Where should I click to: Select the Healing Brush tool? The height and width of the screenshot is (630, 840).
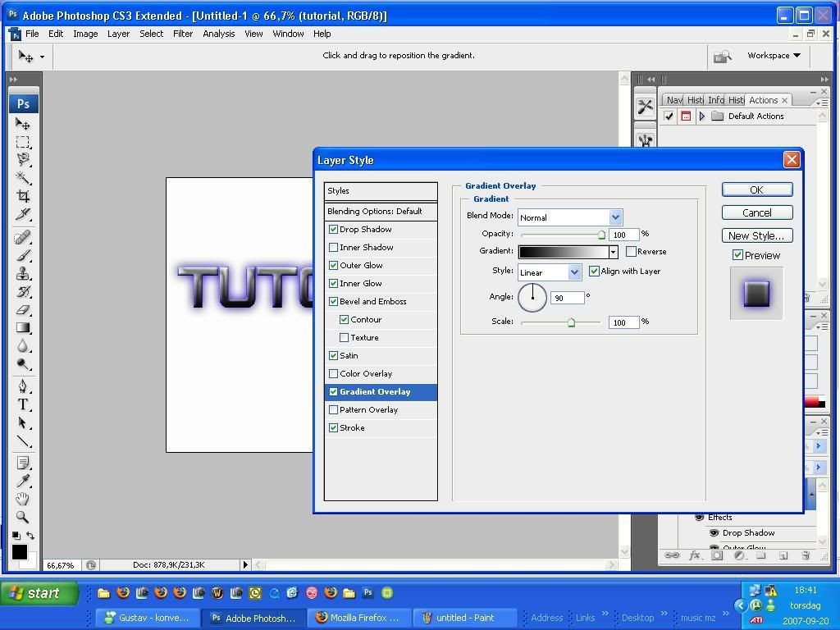[x=22, y=237]
